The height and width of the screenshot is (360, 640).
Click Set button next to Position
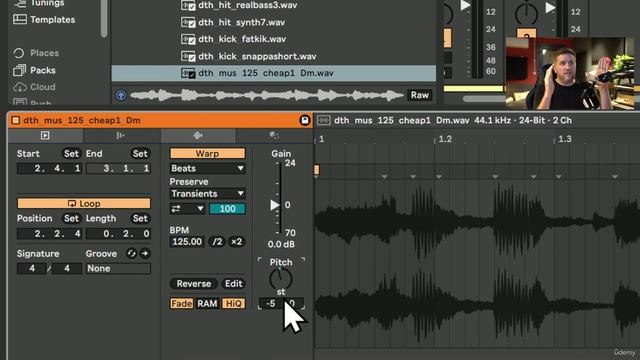pos(71,218)
